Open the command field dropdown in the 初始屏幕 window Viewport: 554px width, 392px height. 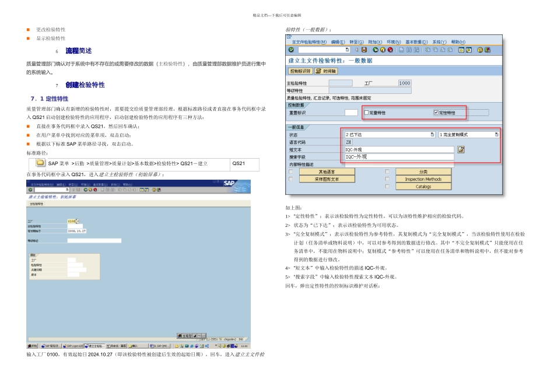(x=67, y=190)
